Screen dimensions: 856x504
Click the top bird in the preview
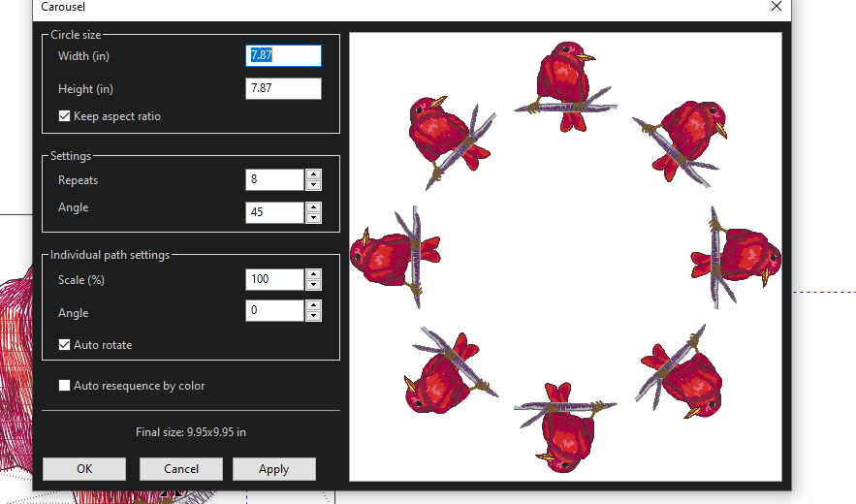pos(565,85)
